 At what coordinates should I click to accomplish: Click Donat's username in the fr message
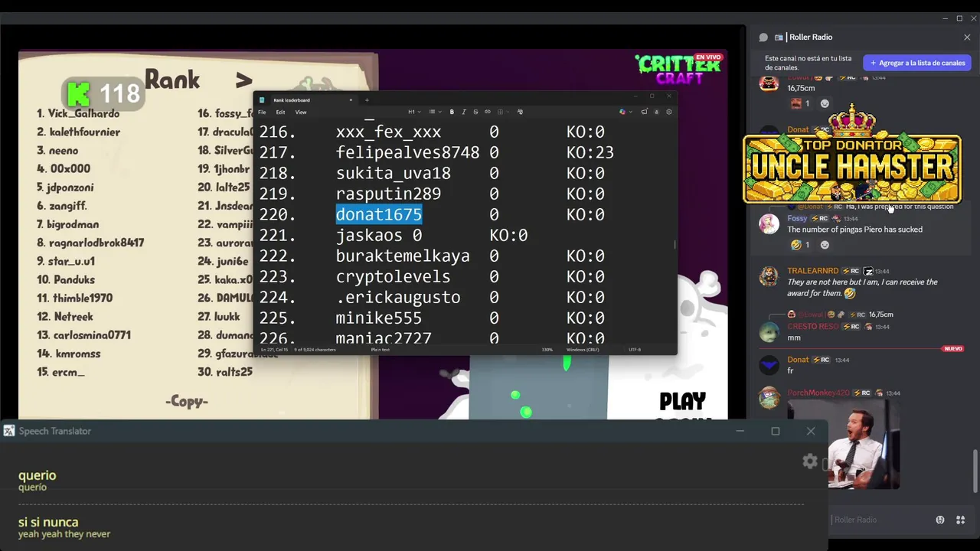click(x=798, y=360)
